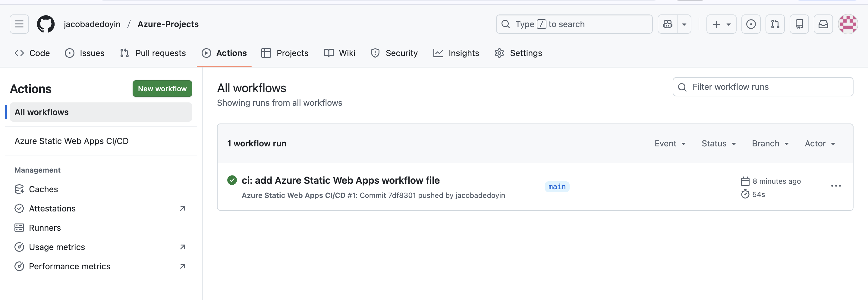The width and height of the screenshot is (868, 300).
Task: Switch to the Code tab
Action: 32,53
